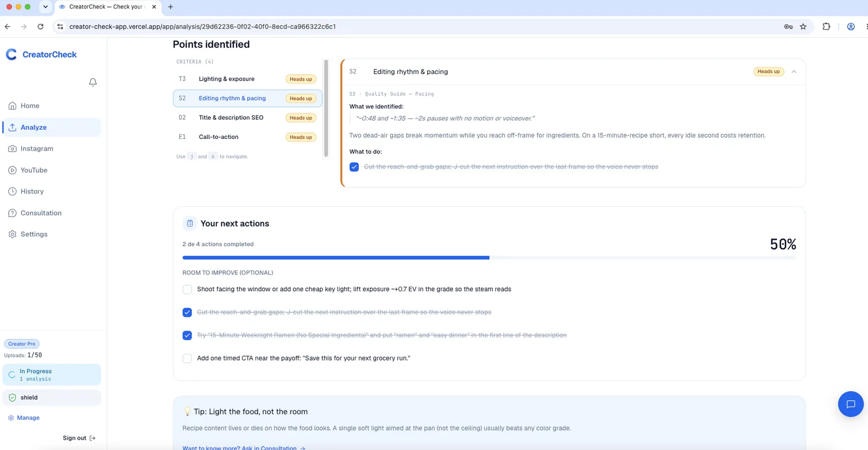Open notifications bell in sidebar
Image resolution: width=868 pixels, height=450 pixels.
93,82
